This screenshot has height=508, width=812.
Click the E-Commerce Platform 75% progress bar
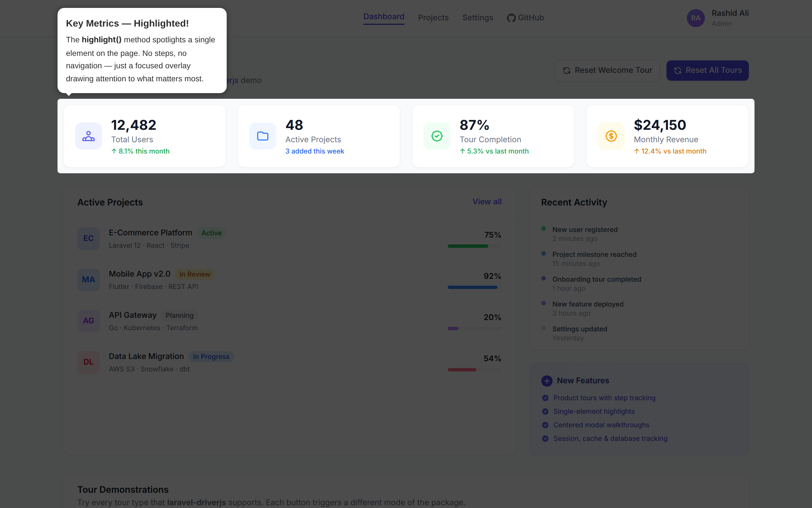[x=475, y=246]
